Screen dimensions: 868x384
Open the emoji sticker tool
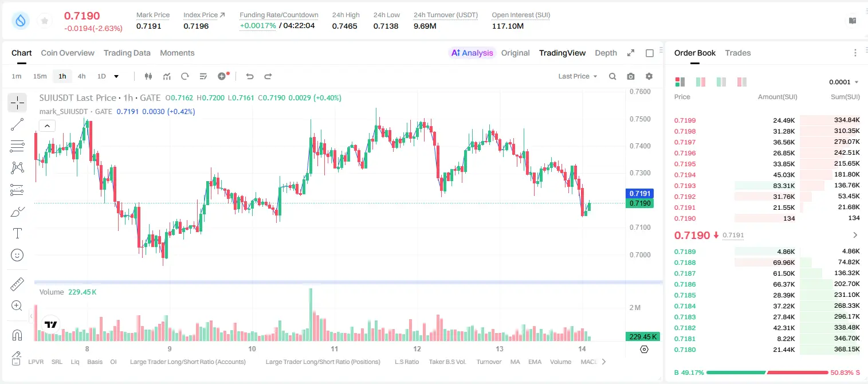pos(17,255)
